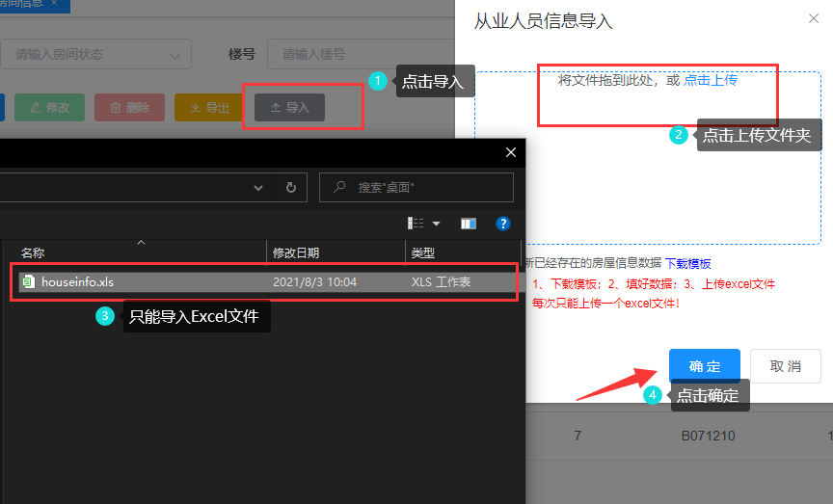The height and width of the screenshot is (504, 833).
Task: Click the 取消 cancel button
Action: tap(785, 366)
